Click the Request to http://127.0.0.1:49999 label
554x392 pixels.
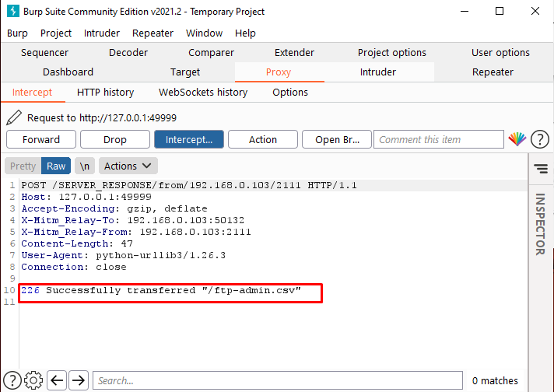(102, 117)
